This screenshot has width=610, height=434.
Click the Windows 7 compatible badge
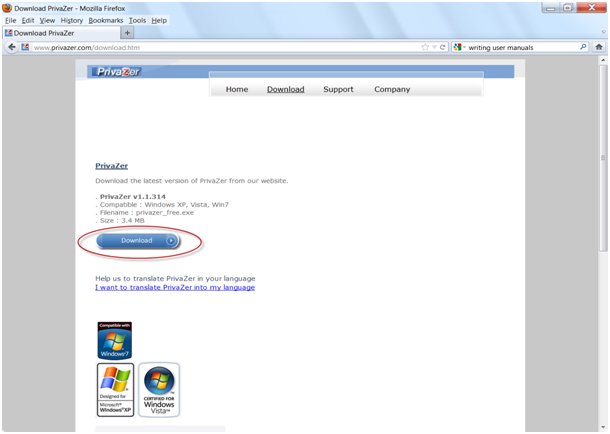click(x=114, y=340)
